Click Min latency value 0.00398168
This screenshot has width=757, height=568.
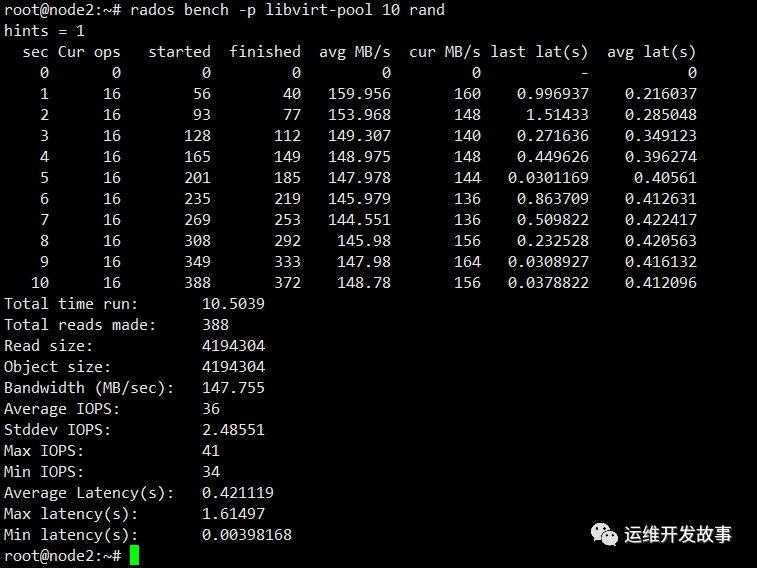pyautogui.click(x=247, y=535)
